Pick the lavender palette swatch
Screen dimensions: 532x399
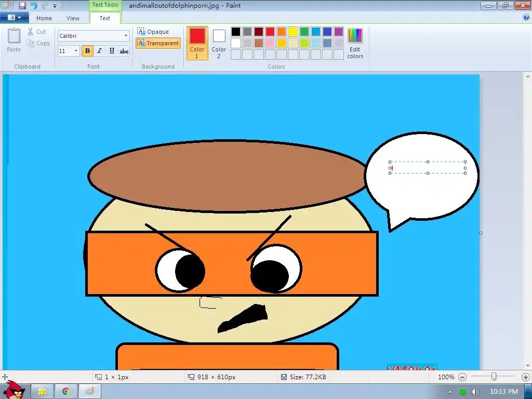point(339,43)
